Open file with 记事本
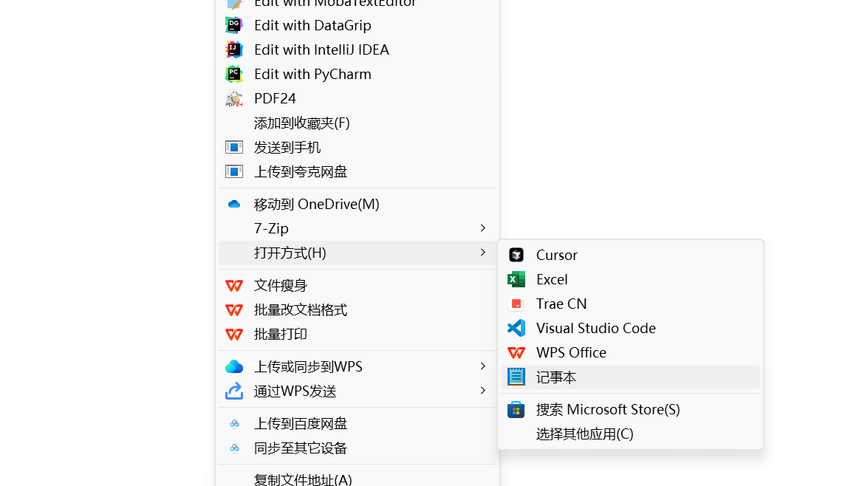The width and height of the screenshot is (868, 486). 631,377
